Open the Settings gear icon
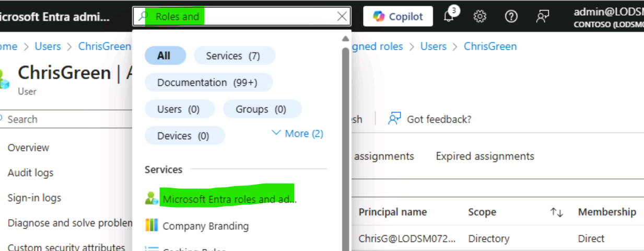 coord(479,16)
